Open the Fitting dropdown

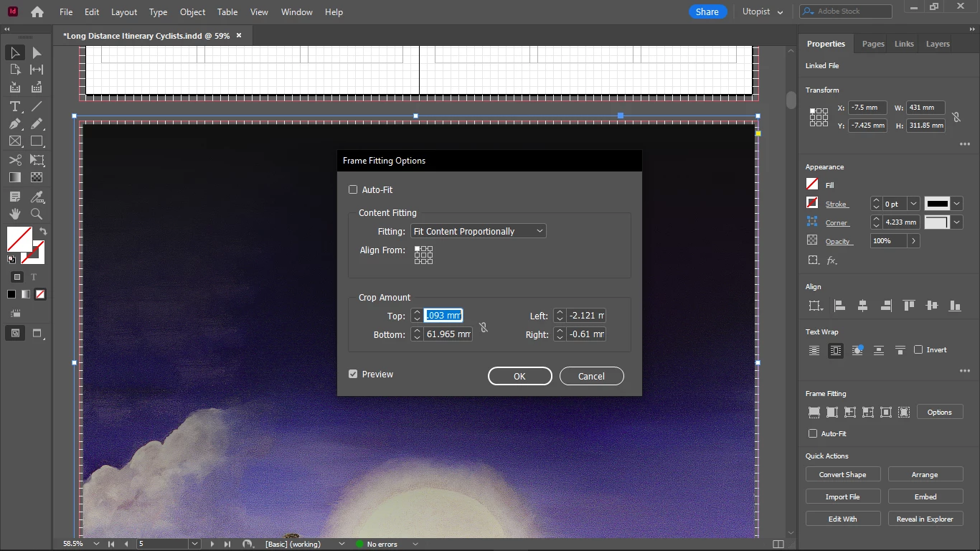point(479,231)
